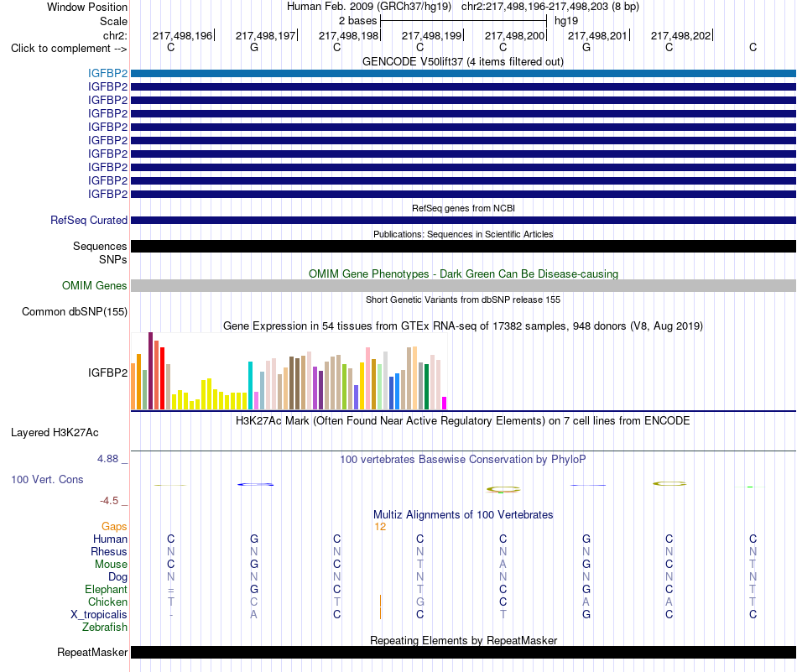Open 'Multiz Alignments of 100 Vertebrates' track title

click(463, 514)
